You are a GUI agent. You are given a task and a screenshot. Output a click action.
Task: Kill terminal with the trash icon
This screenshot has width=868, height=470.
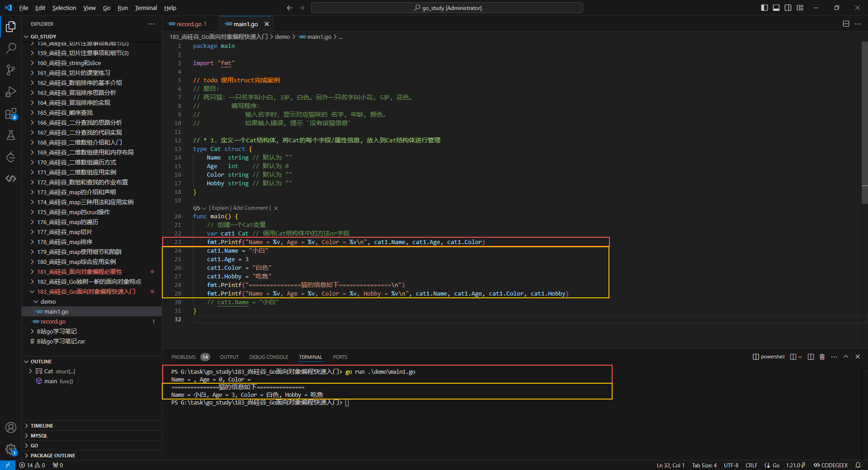(822, 357)
